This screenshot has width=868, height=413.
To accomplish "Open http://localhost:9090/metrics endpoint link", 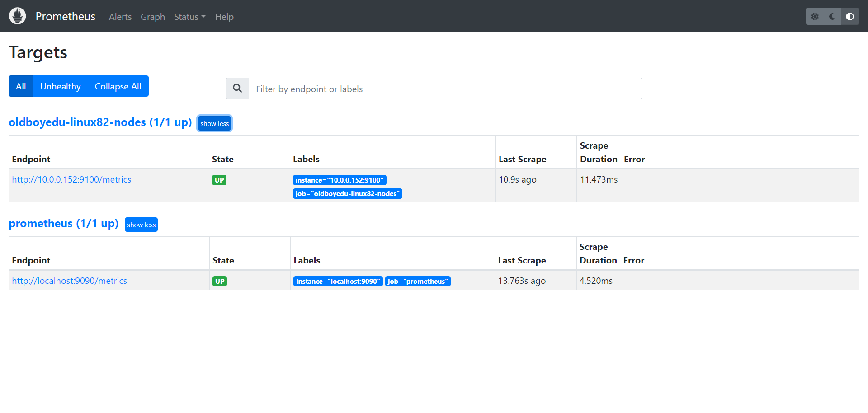I will (69, 281).
